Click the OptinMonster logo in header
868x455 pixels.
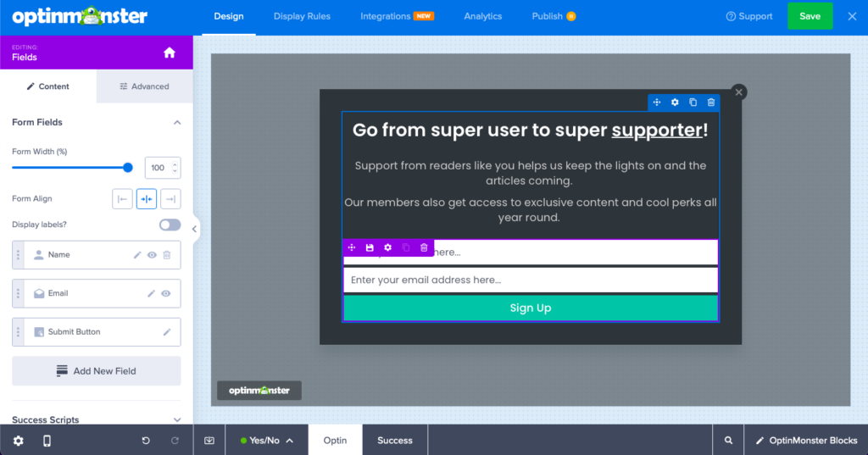(80, 17)
